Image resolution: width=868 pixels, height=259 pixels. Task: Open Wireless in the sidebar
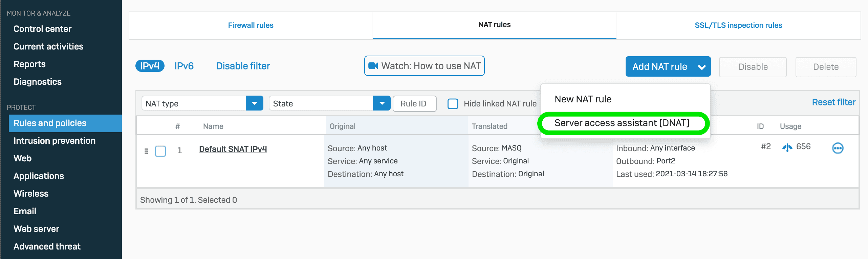point(31,194)
